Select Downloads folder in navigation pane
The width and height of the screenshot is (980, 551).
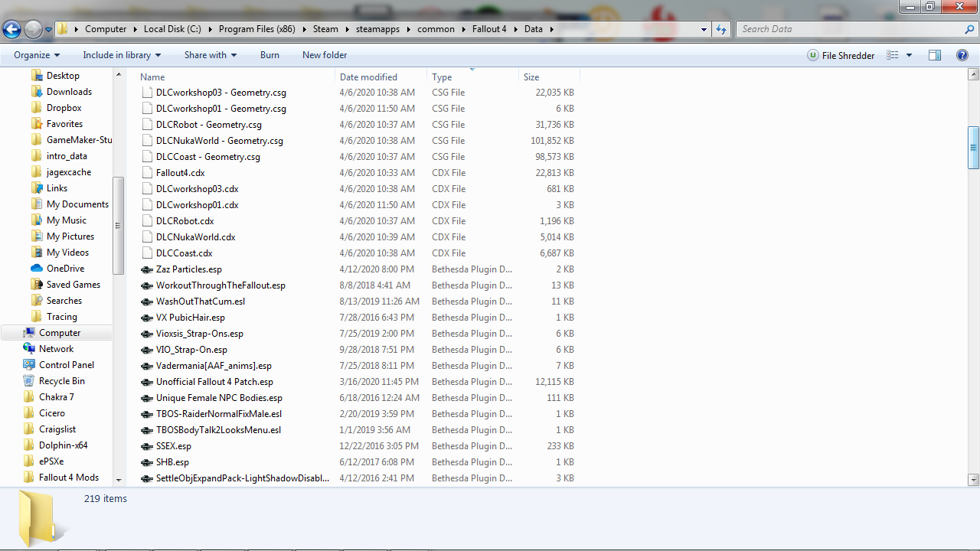[x=69, y=91]
